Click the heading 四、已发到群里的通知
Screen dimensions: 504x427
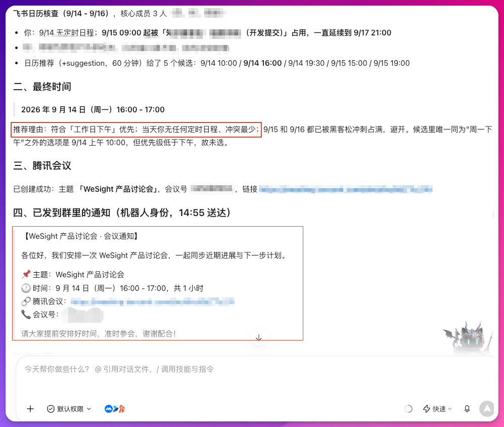pyautogui.click(x=122, y=212)
